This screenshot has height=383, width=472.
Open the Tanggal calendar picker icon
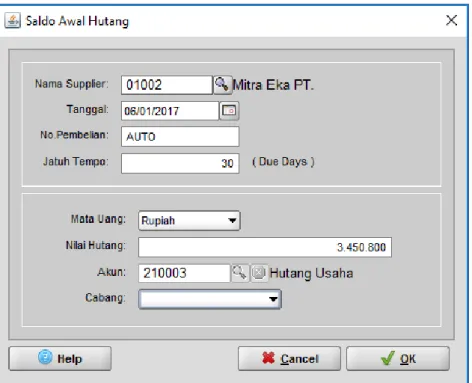click(229, 111)
